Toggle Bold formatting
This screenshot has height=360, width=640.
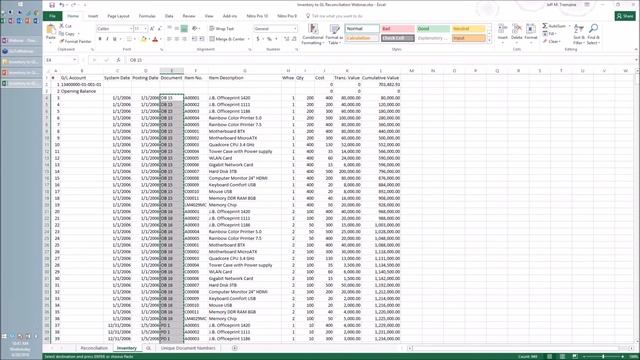pyautogui.click(x=100, y=39)
